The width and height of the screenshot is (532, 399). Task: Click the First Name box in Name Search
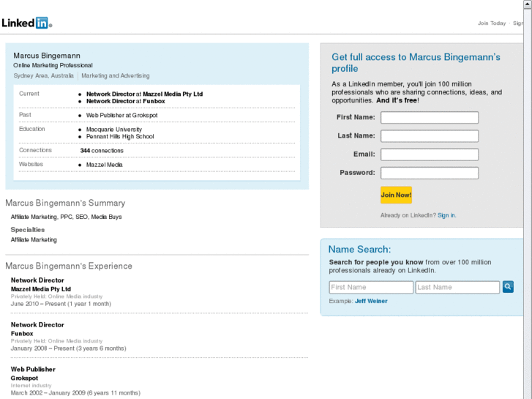(x=371, y=287)
